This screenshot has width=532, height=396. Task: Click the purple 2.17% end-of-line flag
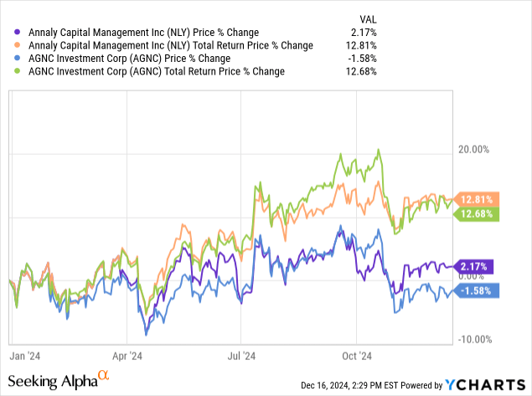pos(476,266)
